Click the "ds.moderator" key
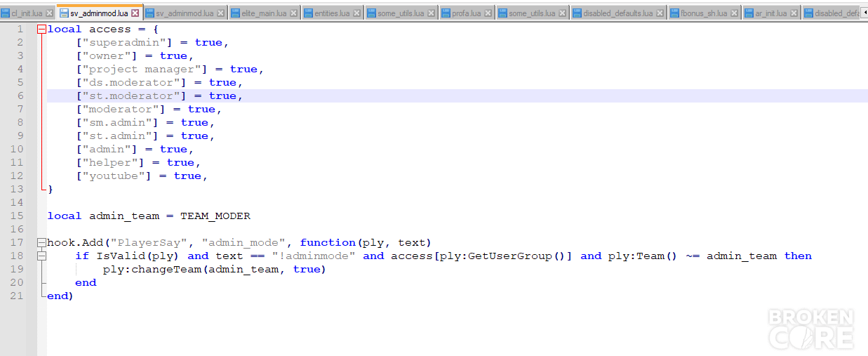This screenshot has width=868, height=356. 132,83
